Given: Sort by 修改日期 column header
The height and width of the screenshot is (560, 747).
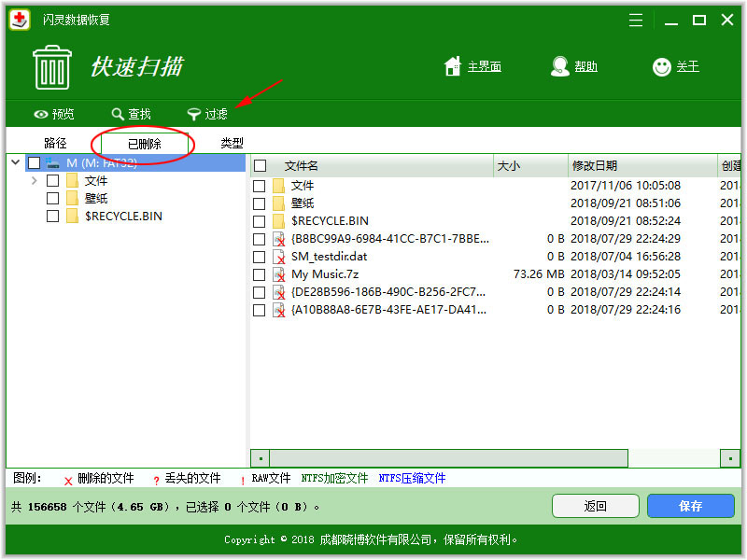Looking at the screenshot, I should point(594,165).
